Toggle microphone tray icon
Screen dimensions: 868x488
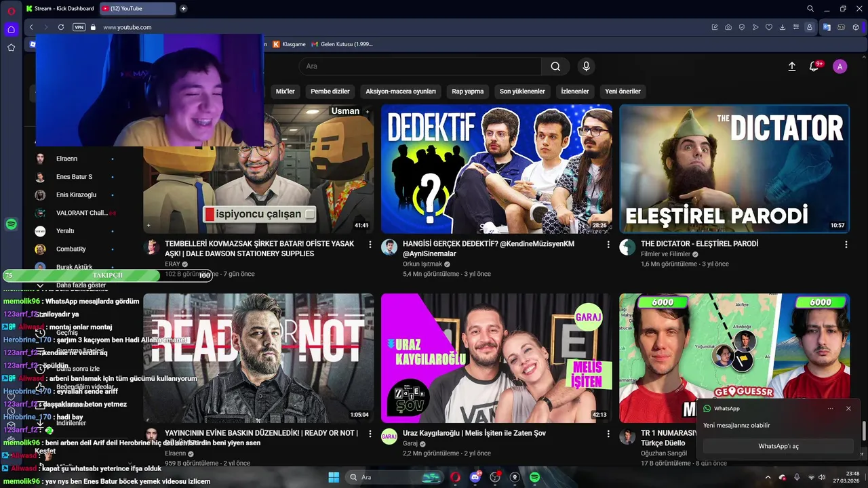tap(797, 478)
